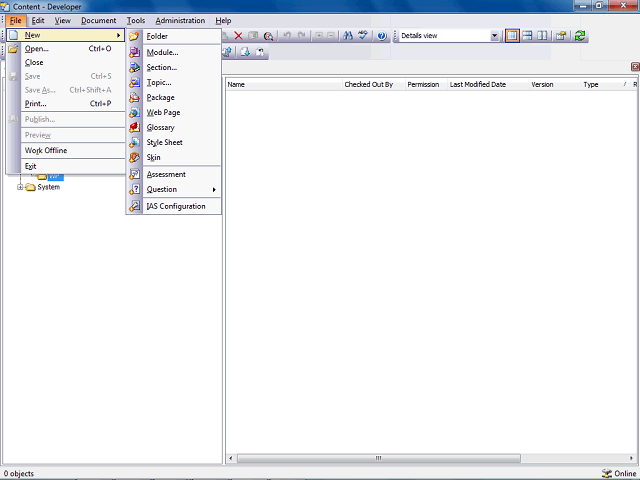Open the Document menu
The image size is (640, 480).
[x=98, y=20]
